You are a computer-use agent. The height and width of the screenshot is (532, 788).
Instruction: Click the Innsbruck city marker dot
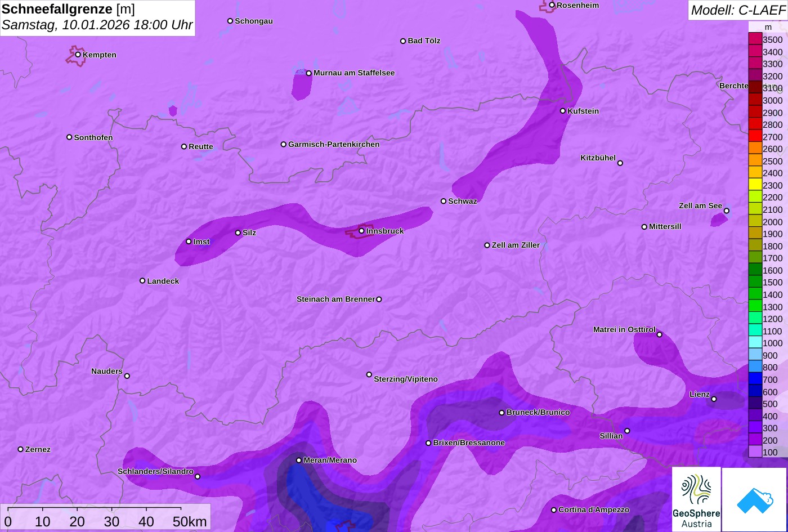click(x=361, y=231)
